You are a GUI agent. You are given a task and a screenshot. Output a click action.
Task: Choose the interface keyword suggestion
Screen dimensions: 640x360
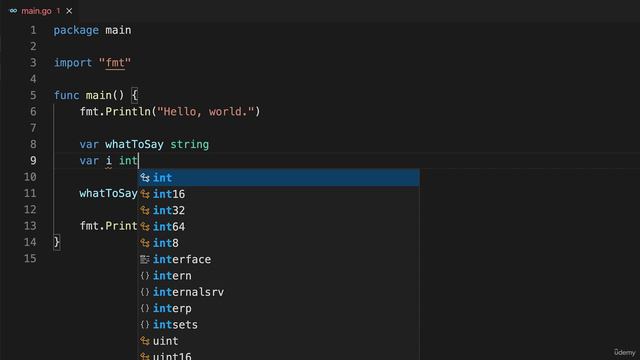(279, 259)
